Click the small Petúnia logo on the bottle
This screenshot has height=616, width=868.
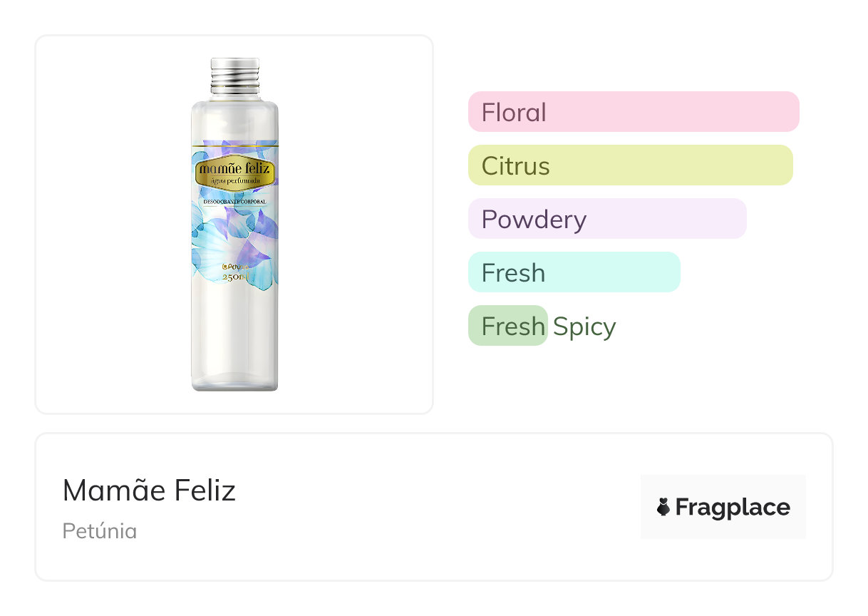click(x=234, y=266)
